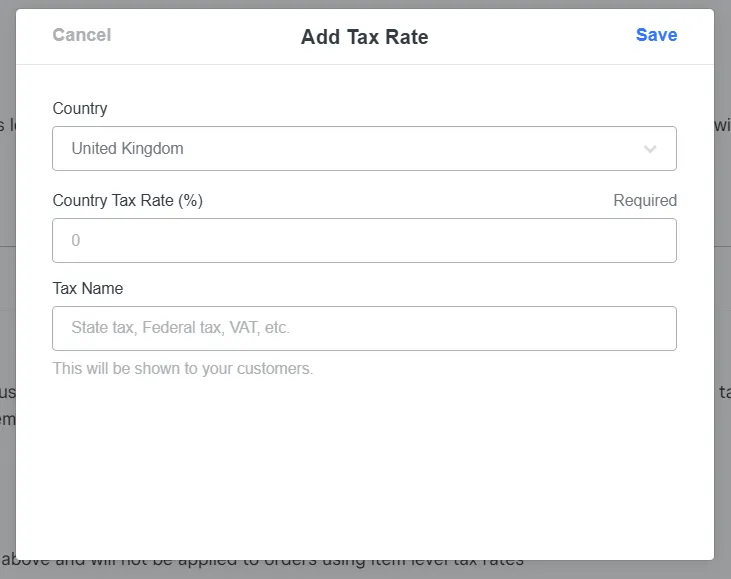Save the new tax rate
The width and height of the screenshot is (731, 579).
click(x=656, y=35)
